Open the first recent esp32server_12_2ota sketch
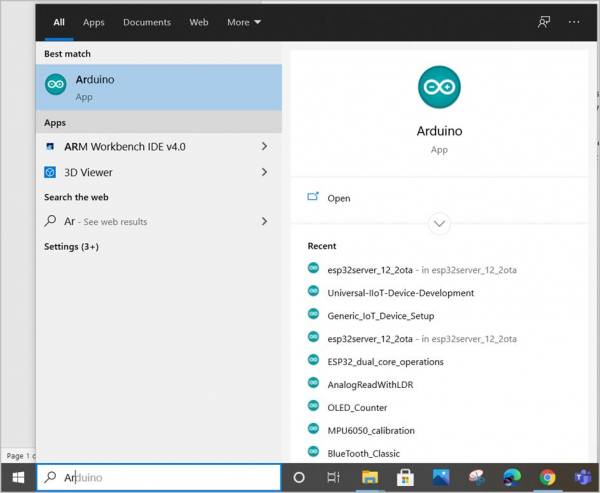The width and height of the screenshot is (600, 493). pyautogui.click(x=422, y=270)
